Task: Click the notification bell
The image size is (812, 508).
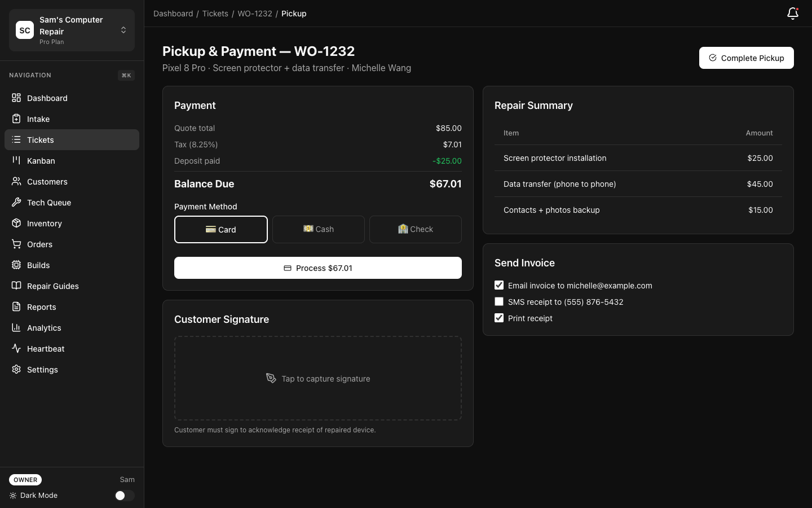Action: tap(793, 13)
